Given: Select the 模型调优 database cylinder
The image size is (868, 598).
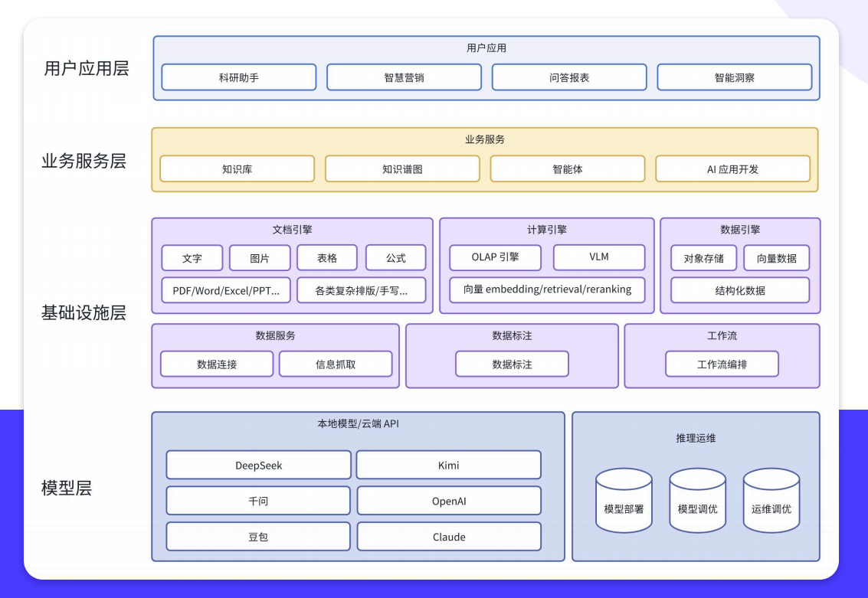Looking at the screenshot, I should tap(697, 502).
